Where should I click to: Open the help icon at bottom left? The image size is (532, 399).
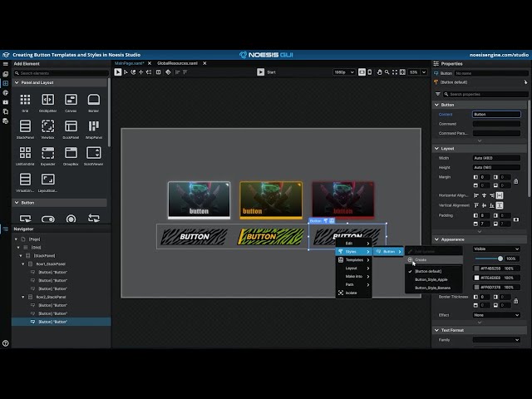tap(6, 343)
